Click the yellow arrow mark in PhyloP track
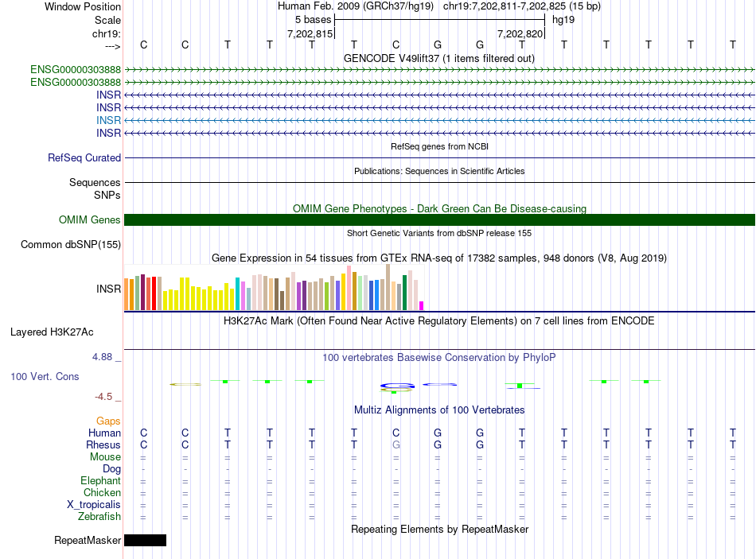 [x=185, y=384]
